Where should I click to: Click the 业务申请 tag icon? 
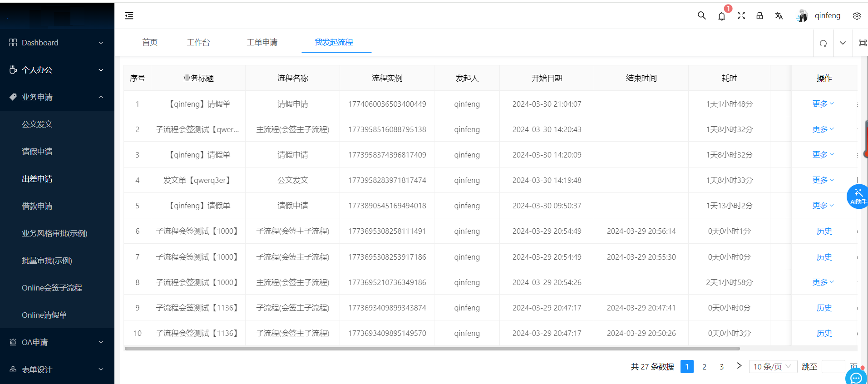[x=13, y=97]
